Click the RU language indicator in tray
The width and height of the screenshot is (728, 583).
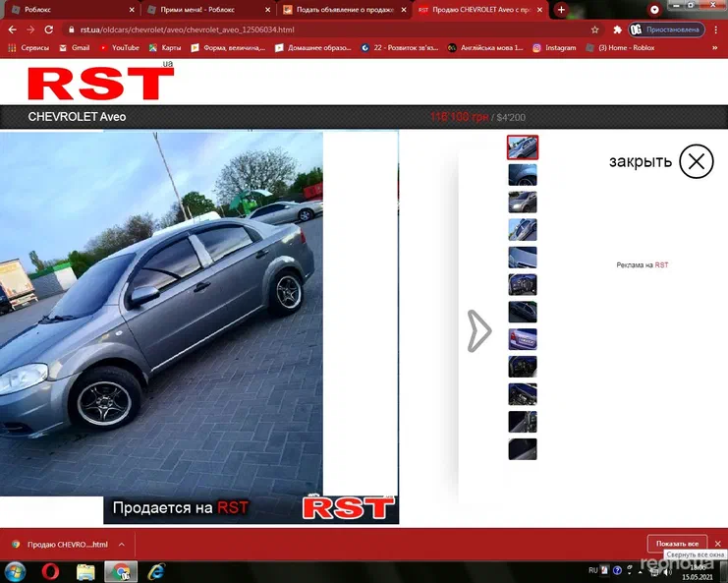(x=592, y=570)
